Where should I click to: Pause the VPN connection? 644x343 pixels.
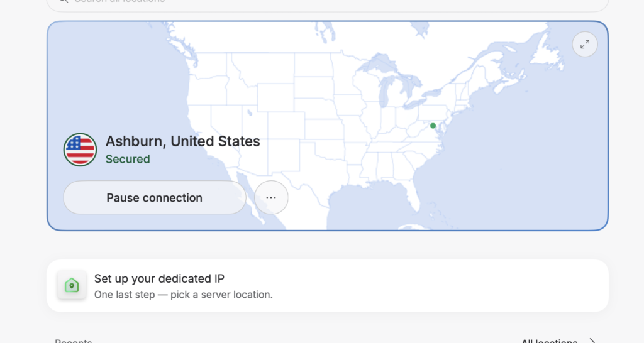pyautogui.click(x=155, y=197)
